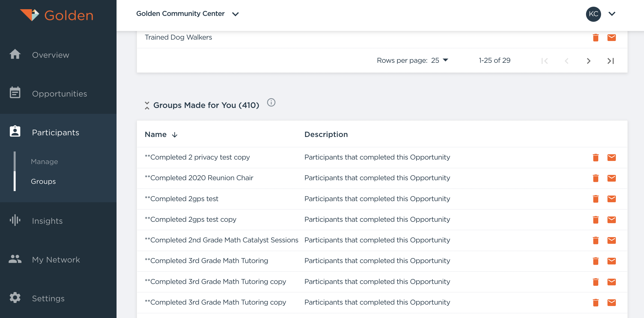The width and height of the screenshot is (644, 318).
Task: Go to next page of groups
Action: (x=589, y=61)
